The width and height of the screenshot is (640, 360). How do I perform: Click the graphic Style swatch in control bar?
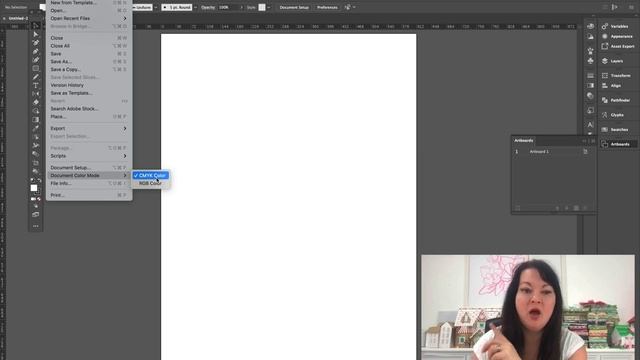(x=262, y=7)
